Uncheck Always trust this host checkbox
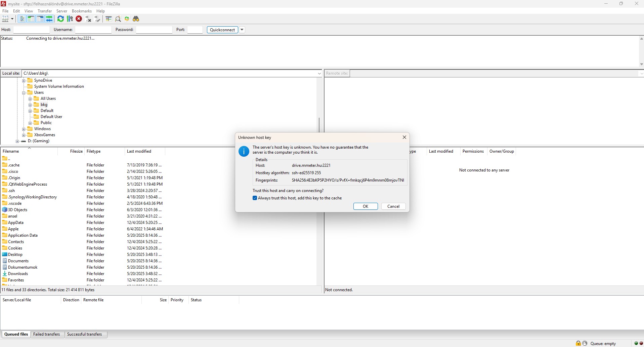Screen dimensions: 644x347 point(255,198)
